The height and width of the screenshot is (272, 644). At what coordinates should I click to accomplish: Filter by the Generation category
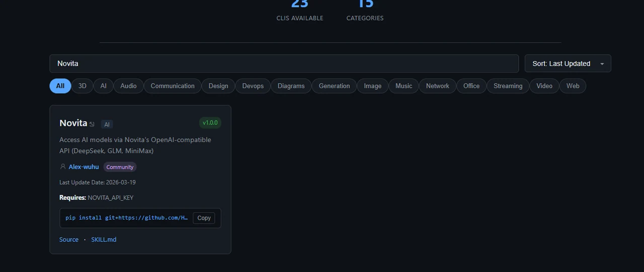(335, 86)
